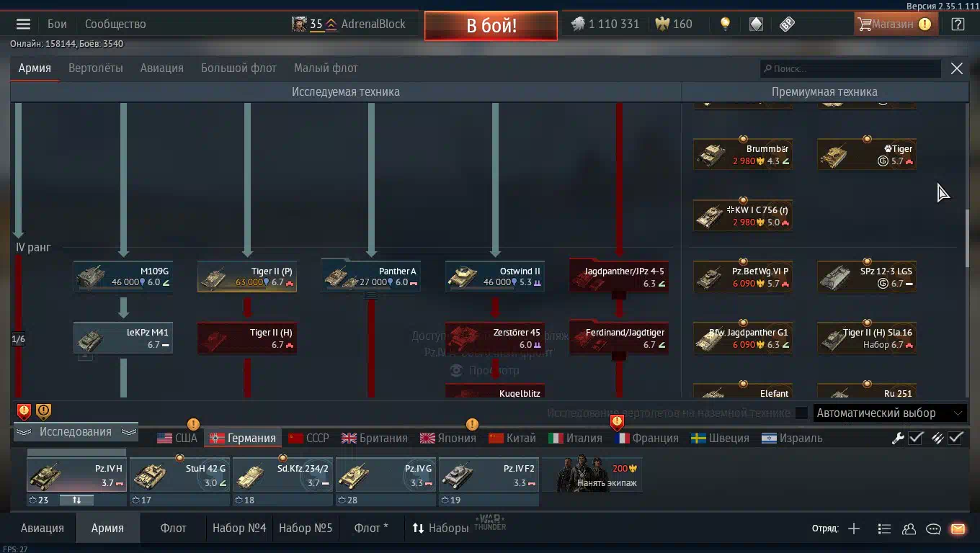Toggle the wrench auto-repair checkbox

click(916, 438)
